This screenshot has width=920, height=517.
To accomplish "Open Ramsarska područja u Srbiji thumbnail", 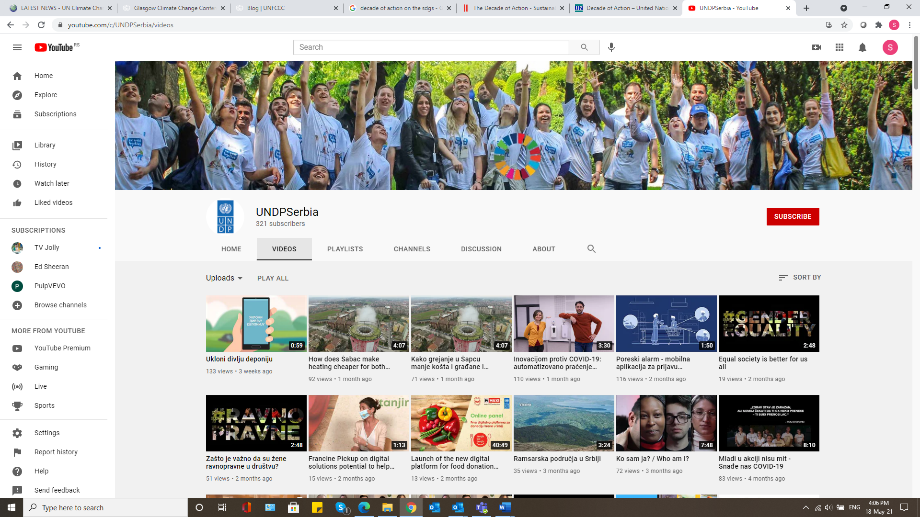I will pos(564,423).
